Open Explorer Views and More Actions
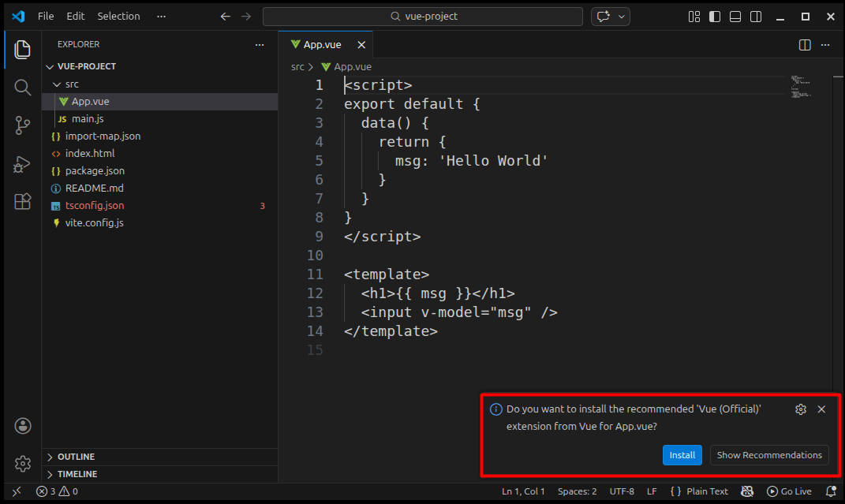Image resolution: width=845 pixels, height=504 pixels. (x=260, y=45)
